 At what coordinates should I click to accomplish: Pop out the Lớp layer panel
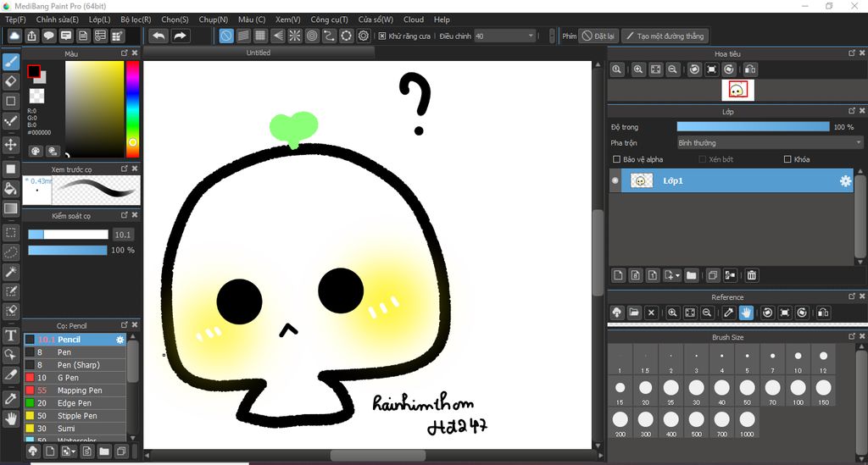click(x=851, y=111)
